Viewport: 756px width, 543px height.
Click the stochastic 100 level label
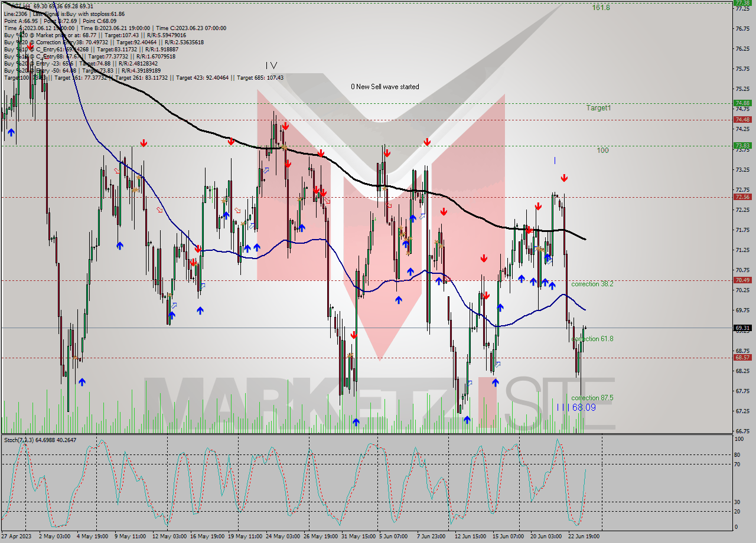tap(738, 439)
